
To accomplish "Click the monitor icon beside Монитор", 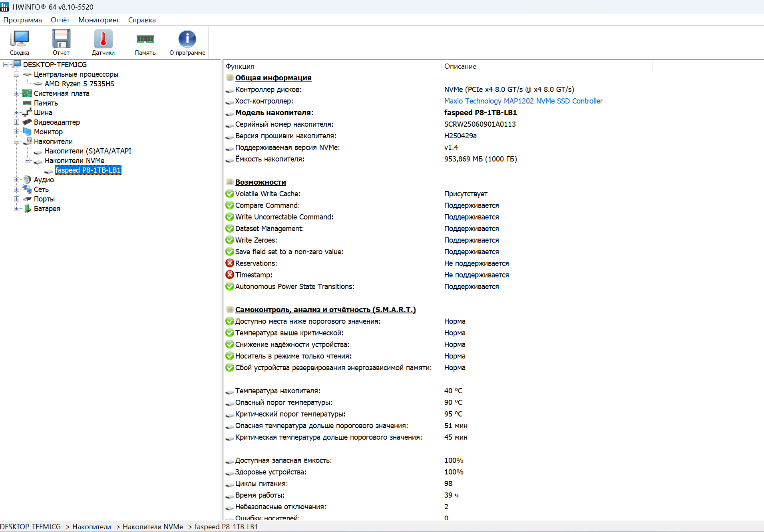I will (27, 132).
